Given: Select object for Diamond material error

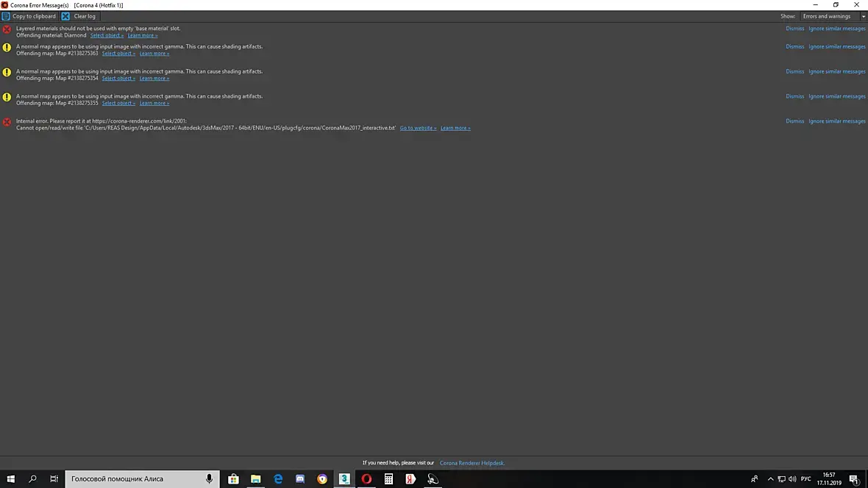Looking at the screenshot, I should (107, 35).
